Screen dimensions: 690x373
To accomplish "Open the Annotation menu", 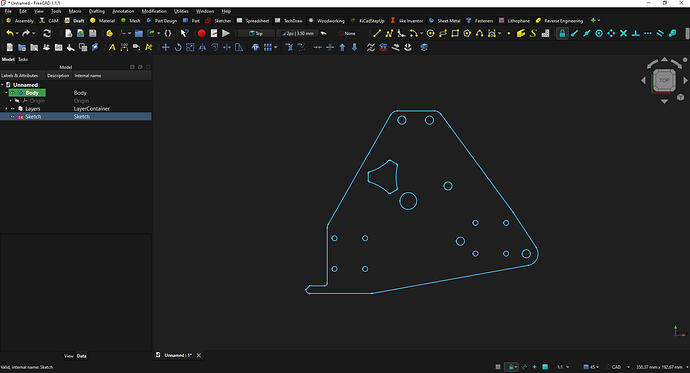I will 123,11.
